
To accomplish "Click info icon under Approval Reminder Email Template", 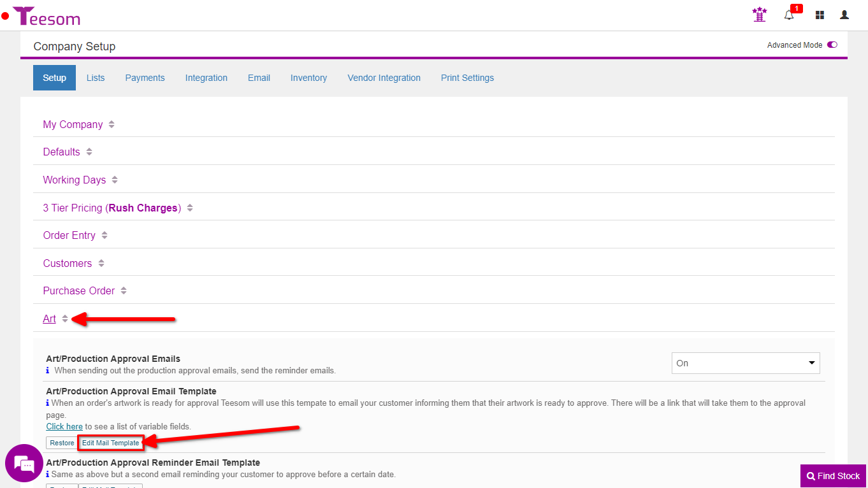I will (x=48, y=474).
